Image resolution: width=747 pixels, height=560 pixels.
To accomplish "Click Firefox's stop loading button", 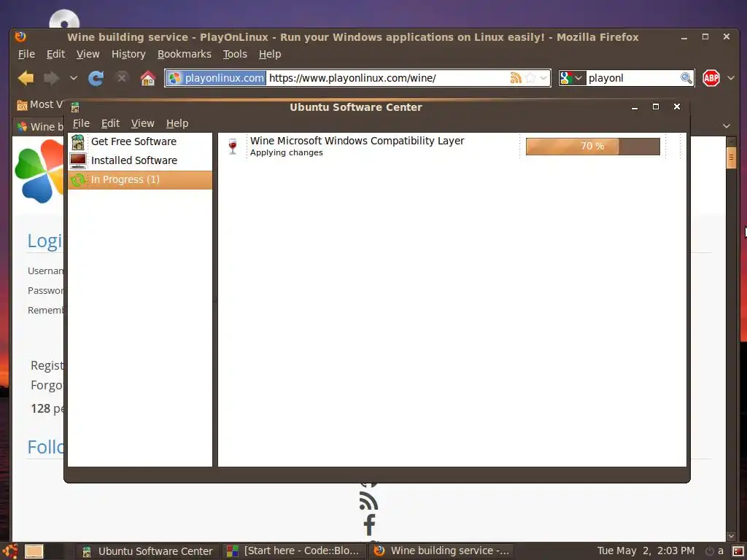I will (x=122, y=77).
